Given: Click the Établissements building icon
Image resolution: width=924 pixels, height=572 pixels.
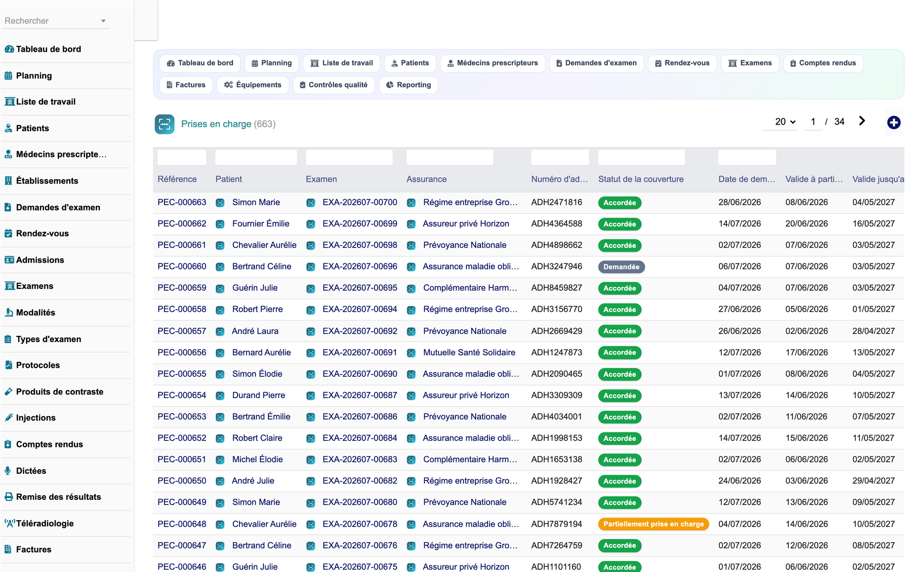Looking at the screenshot, I should click(9, 181).
